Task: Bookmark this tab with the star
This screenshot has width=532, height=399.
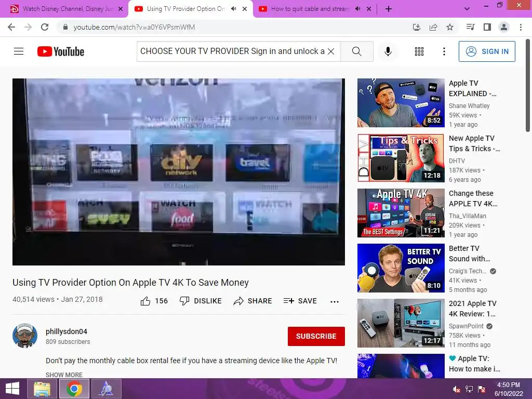Action: pyautogui.click(x=450, y=27)
